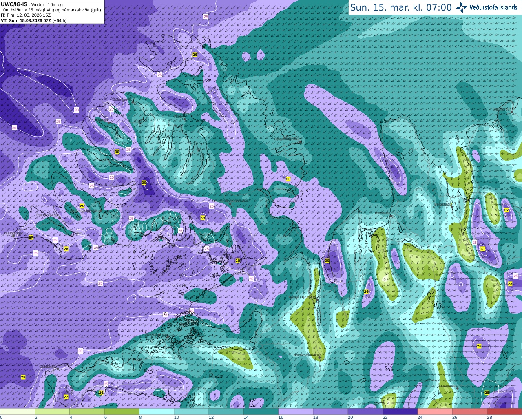Click the Bíldudalsflugvöllur station label

click(86, 211)
